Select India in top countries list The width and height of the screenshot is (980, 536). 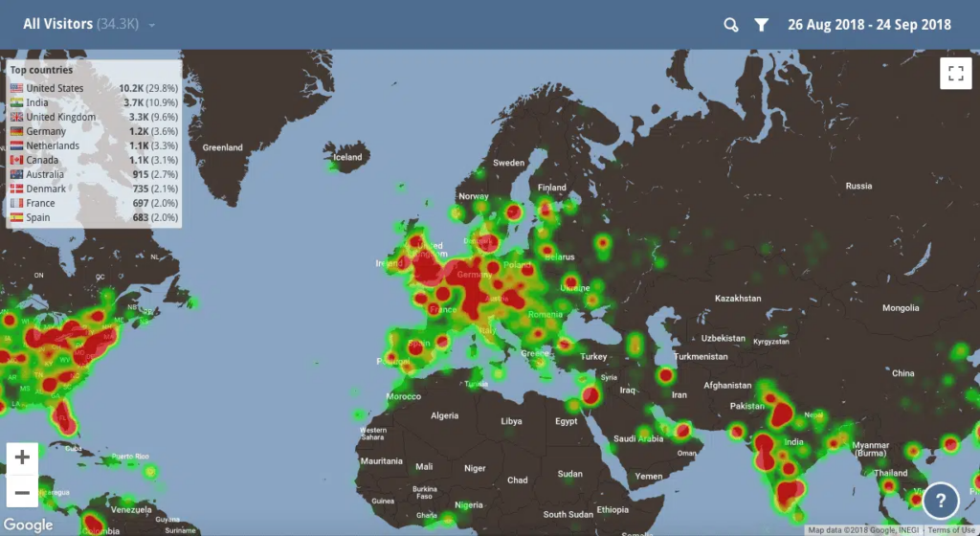37,102
